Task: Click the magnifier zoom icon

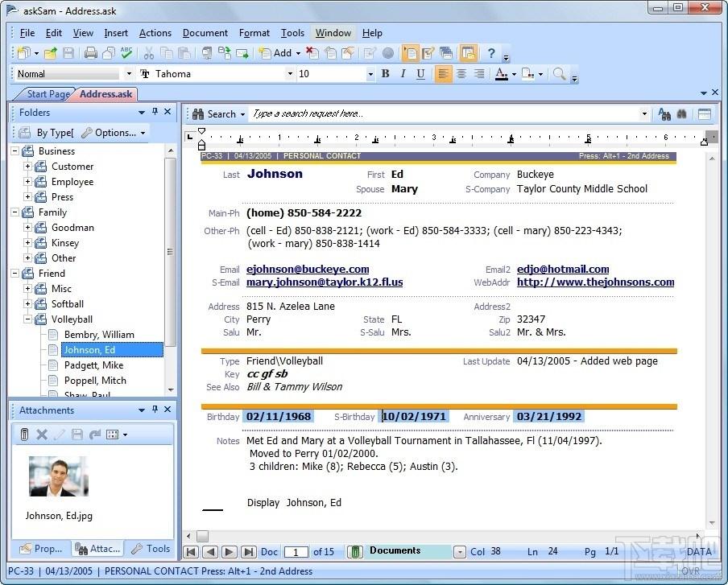Action: click(x=558, y=74)
